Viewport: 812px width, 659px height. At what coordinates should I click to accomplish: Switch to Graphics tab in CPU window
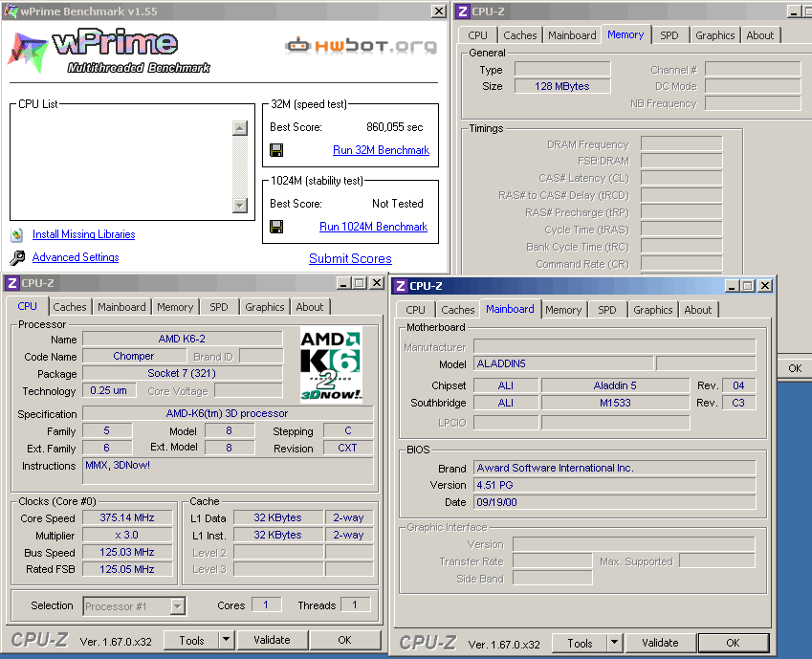click(x=265, y=307)
